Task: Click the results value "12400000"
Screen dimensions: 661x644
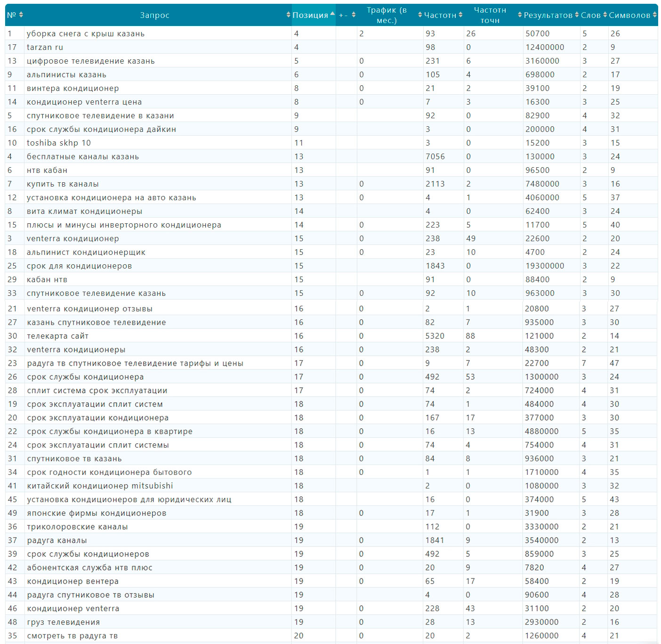Action: (x=545, y=47)
